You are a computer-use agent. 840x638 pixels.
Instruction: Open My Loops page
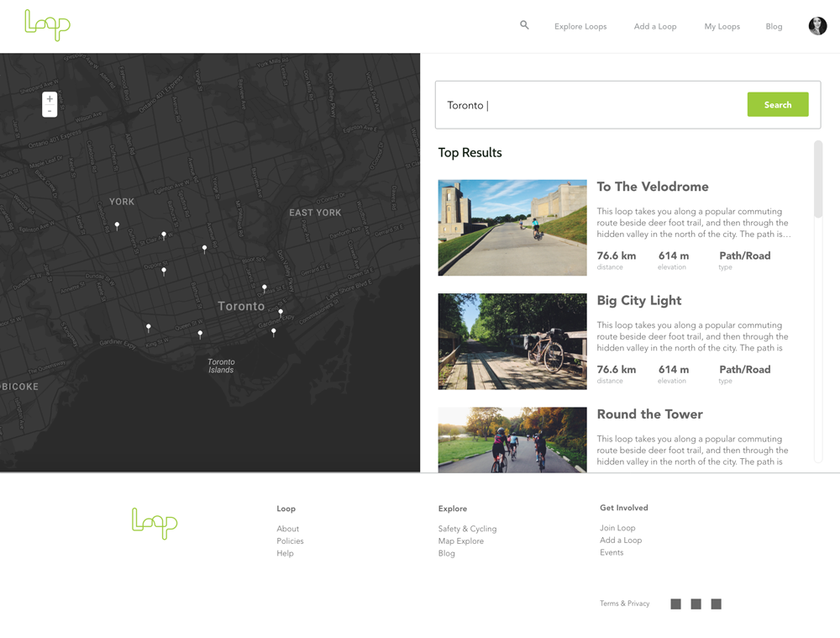click(722, 26)
